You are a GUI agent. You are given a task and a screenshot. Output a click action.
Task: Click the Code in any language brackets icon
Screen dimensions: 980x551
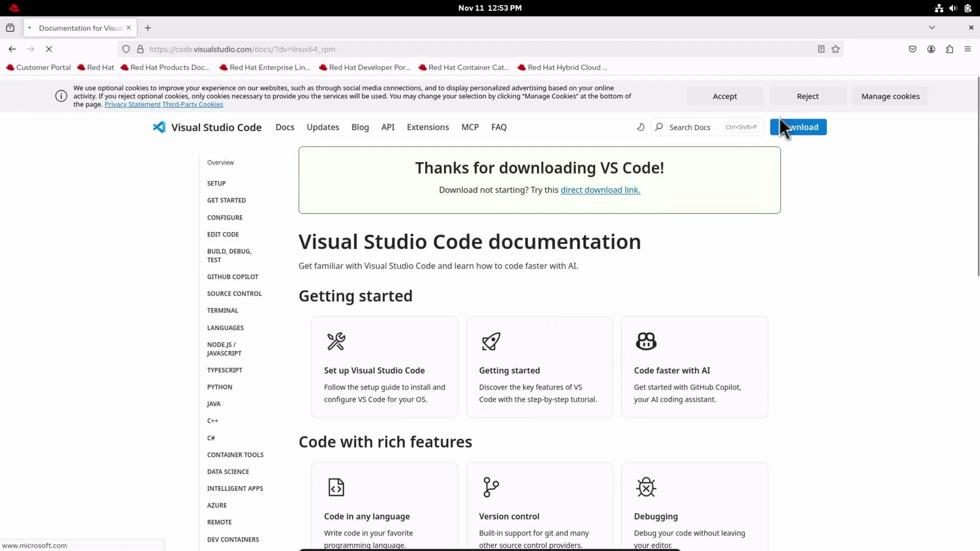335,487
